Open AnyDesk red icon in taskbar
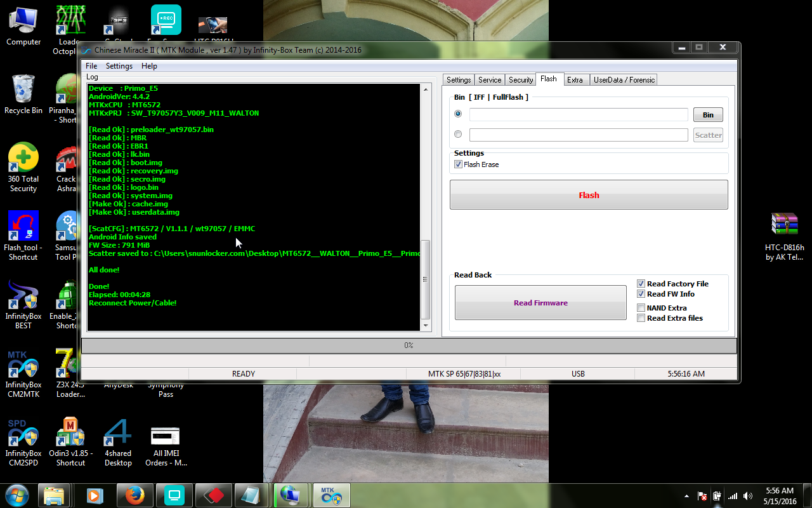Image resolution: width=812 pixels, height=508 pixels. point(213,495)
